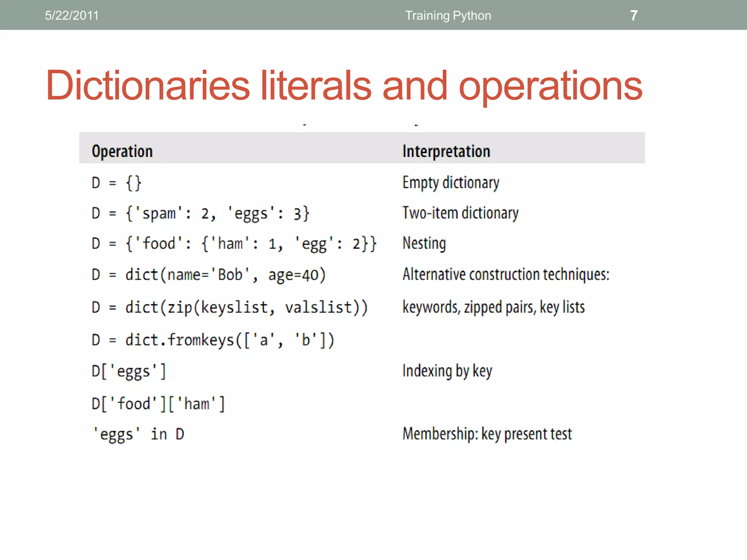Select the line D = {'spam': 2, 'eggs': 3}
This screenshot has height=560, width=747.
pos(201,213)
